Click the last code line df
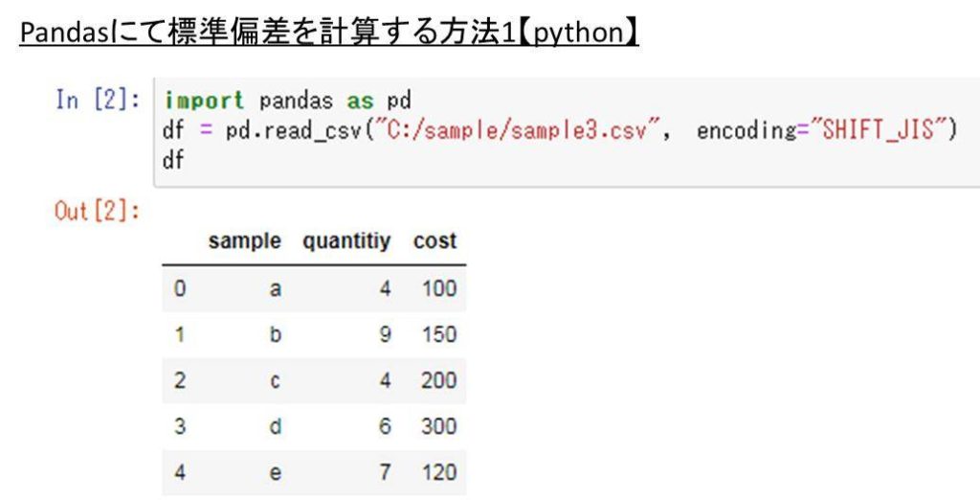Screen dimensions: 980x500 pos(173,160)
